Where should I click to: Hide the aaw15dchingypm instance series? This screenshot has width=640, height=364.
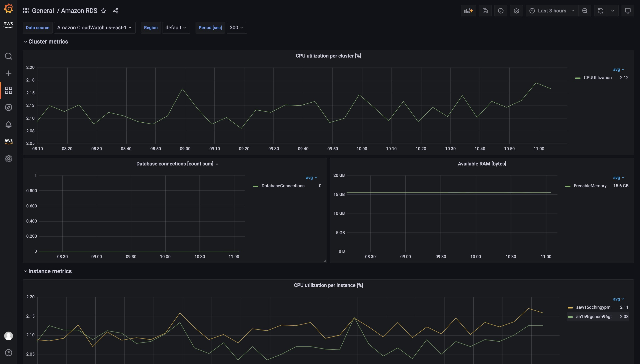593,307
